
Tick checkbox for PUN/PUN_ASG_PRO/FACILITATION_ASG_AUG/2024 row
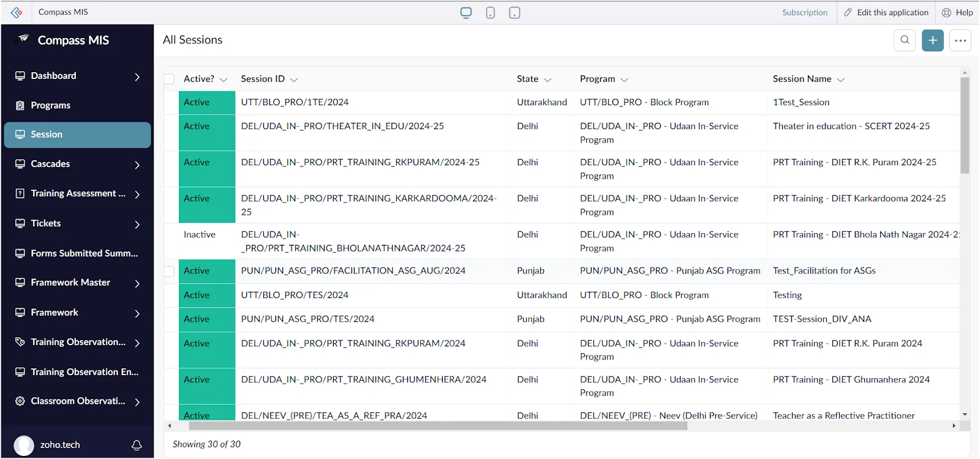click(170, 271)
